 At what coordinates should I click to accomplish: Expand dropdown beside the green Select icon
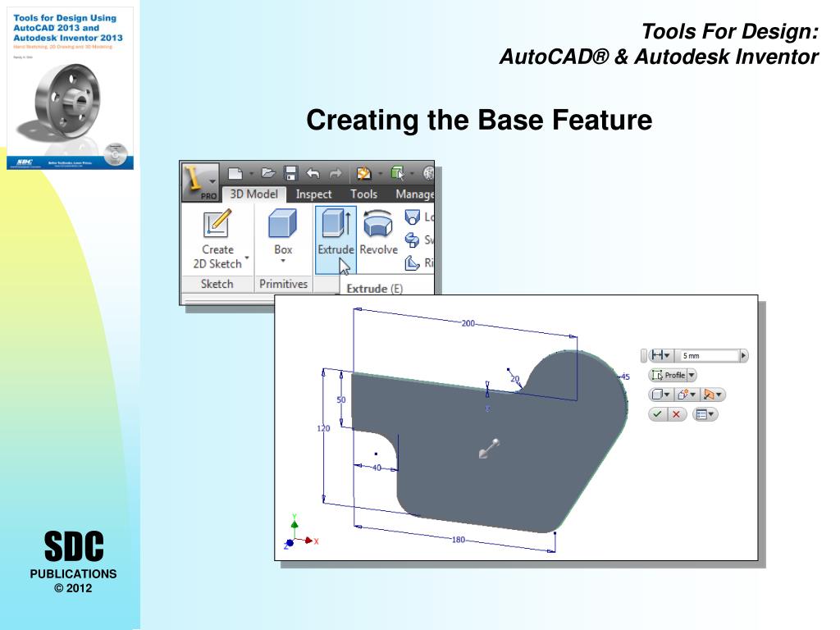click(x=412, y=174)
